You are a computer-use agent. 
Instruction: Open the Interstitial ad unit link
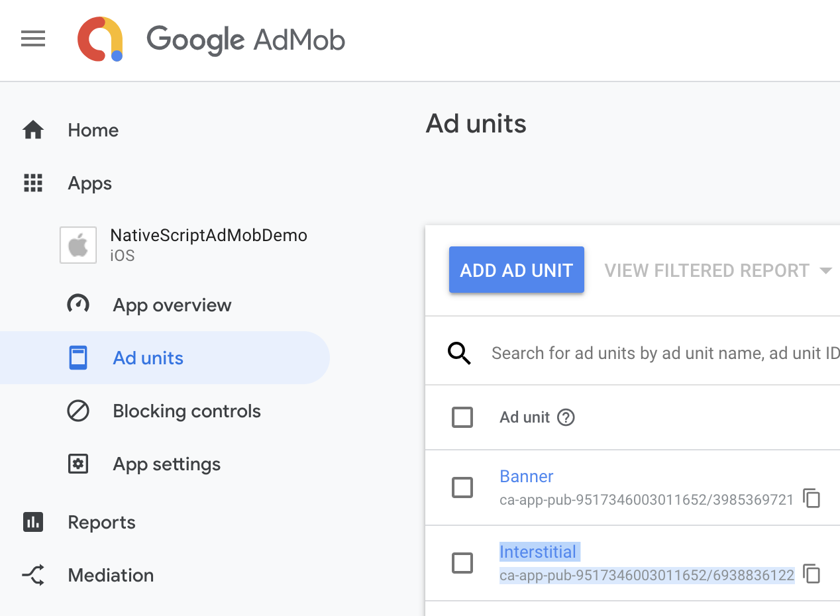538,552
